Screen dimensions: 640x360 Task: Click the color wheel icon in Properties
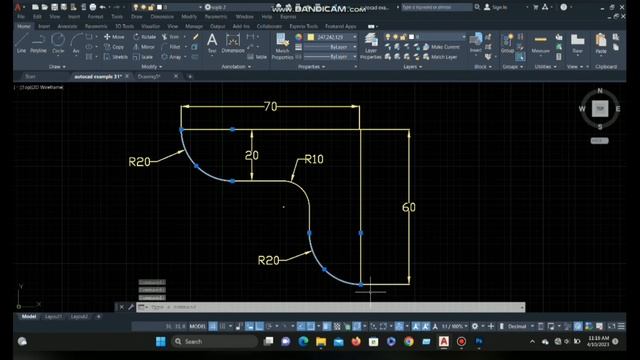point(299,37)
